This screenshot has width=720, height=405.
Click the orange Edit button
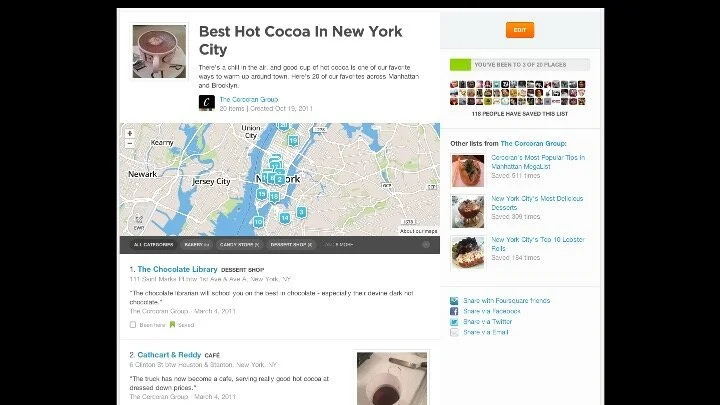tap(520, 30)
